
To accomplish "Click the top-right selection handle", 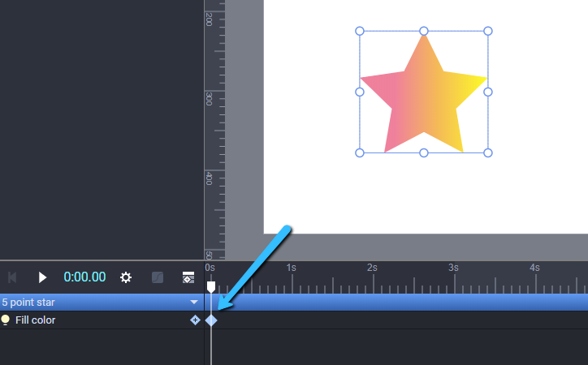I will click(488, 31).
